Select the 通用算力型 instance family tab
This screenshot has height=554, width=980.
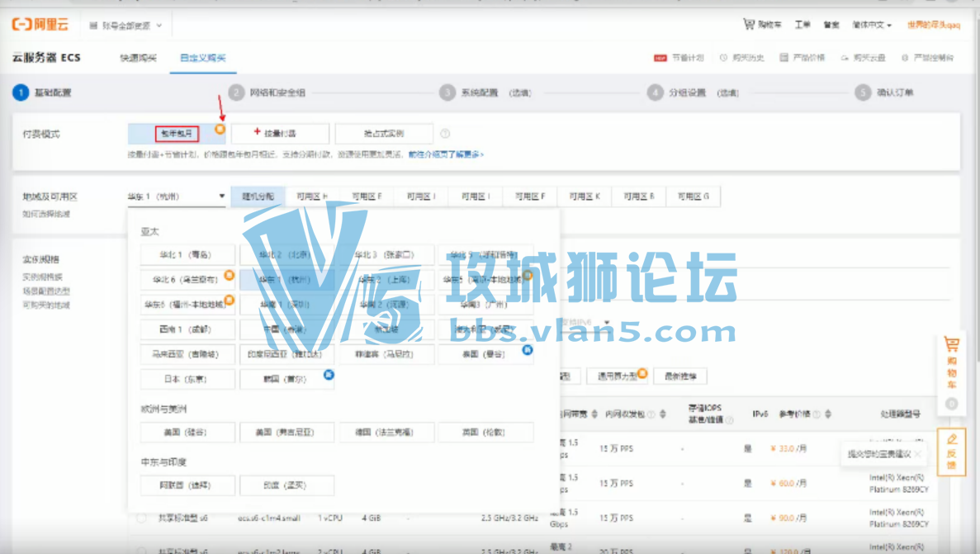click(618, 376)
